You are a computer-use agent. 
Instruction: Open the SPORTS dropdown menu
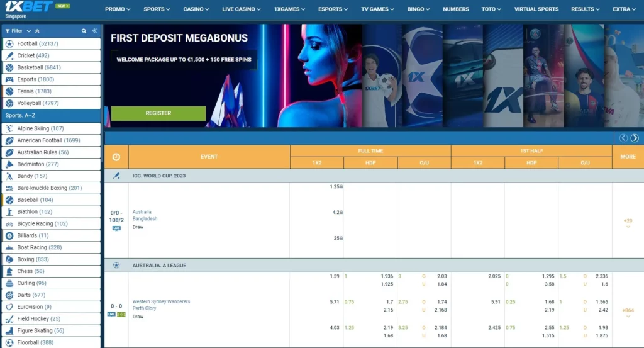(157, 9)
